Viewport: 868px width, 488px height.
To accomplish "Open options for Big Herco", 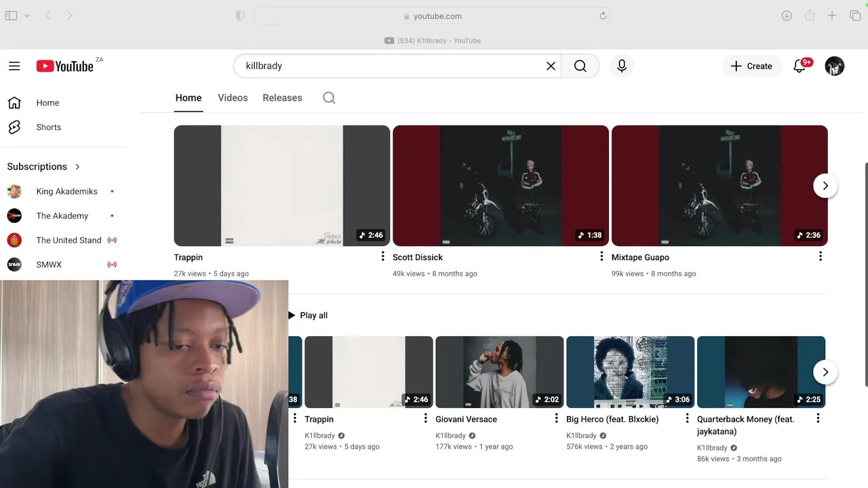I will tap(687, 419).
